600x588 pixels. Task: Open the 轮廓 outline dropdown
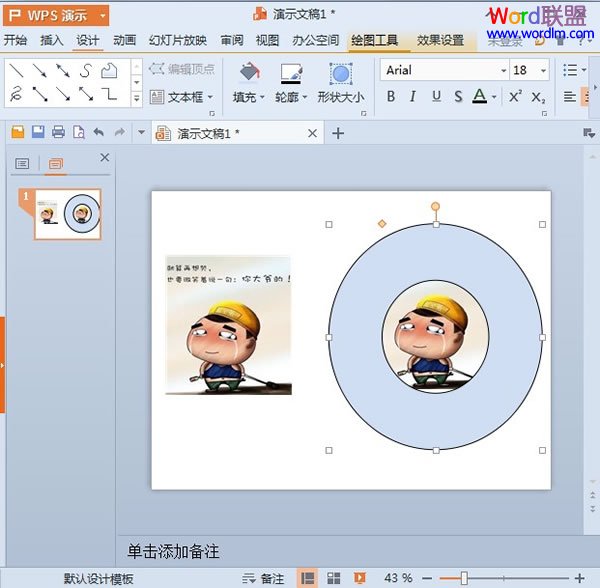pos(305,97)
